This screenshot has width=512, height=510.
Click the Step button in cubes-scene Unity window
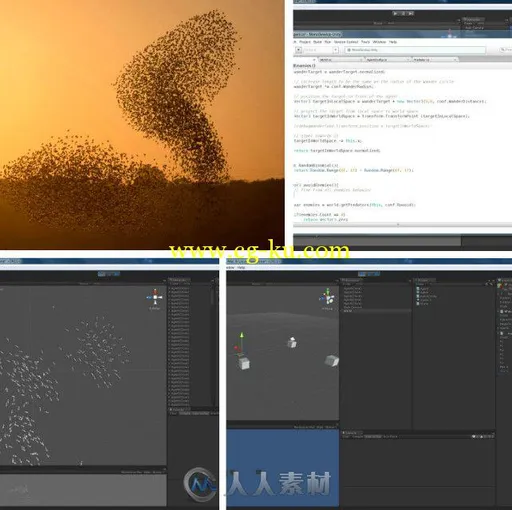(377, 274)
